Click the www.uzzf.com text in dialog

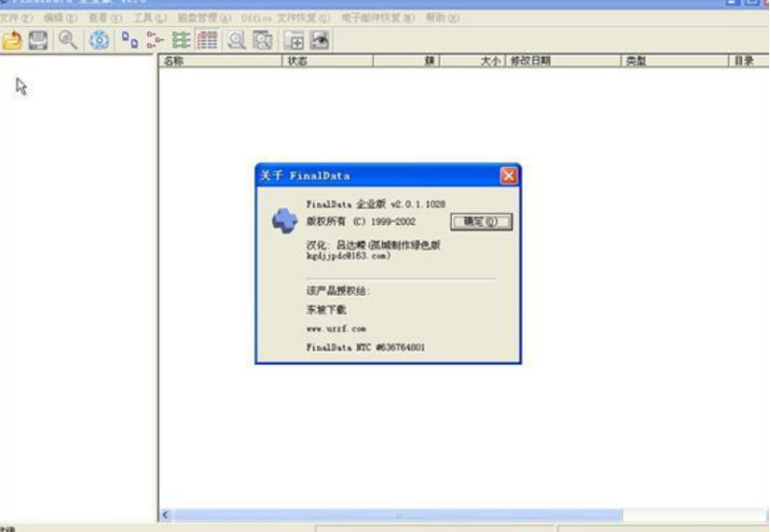(336, 329)
